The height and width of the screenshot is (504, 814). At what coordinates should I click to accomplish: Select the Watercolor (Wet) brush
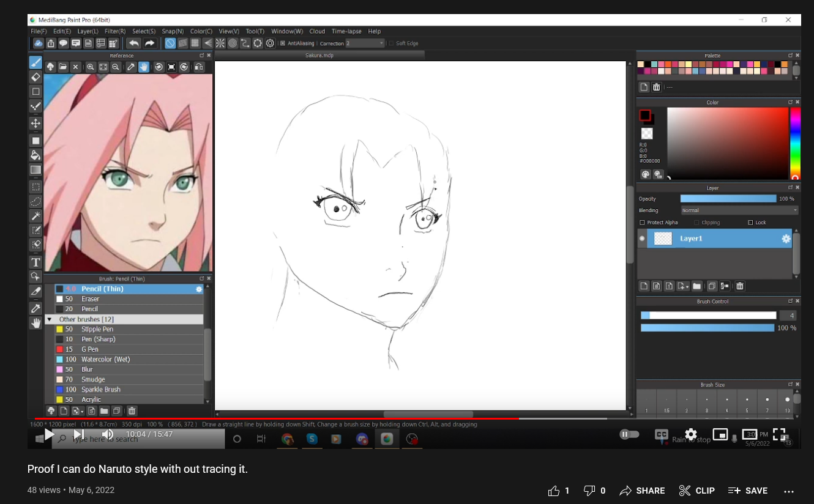129,359
